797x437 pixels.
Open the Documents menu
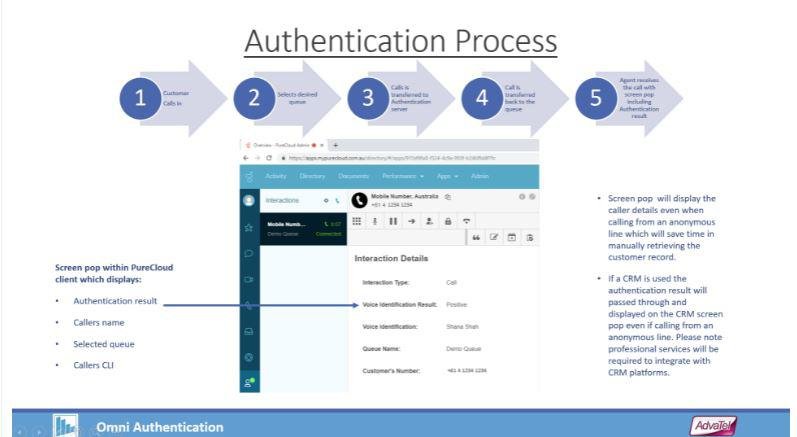coord(354,176)
